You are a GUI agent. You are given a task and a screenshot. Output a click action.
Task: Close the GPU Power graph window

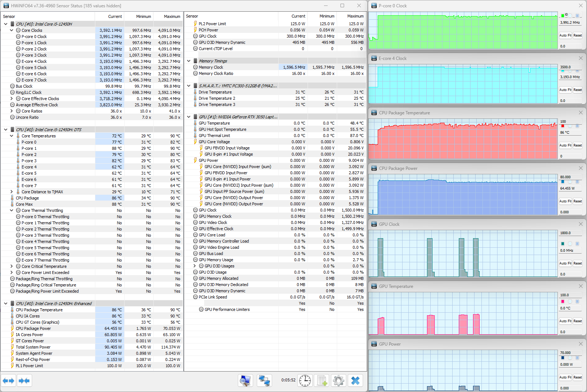(x=580, y=344)
